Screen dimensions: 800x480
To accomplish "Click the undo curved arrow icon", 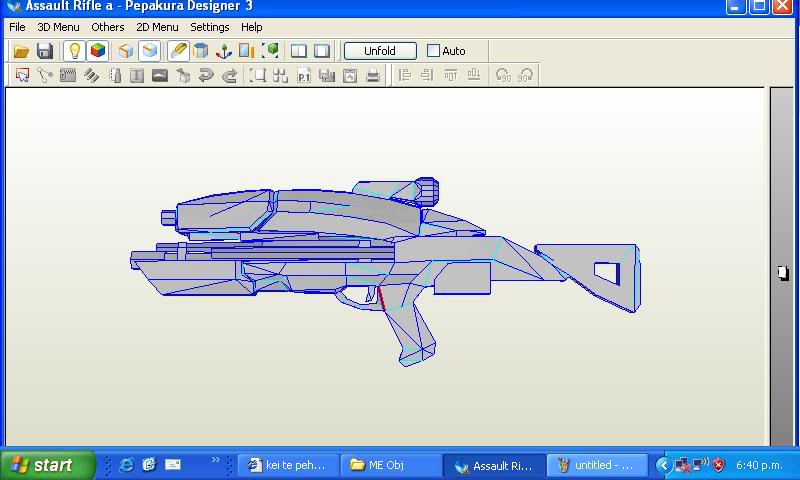I will pyautogui.click(x=206, y=75).
